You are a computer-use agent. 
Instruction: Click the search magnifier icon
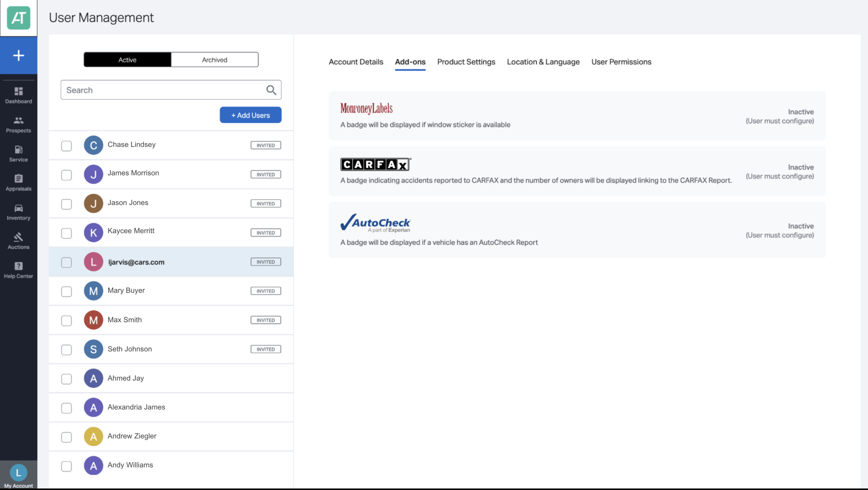coord(271,90)
